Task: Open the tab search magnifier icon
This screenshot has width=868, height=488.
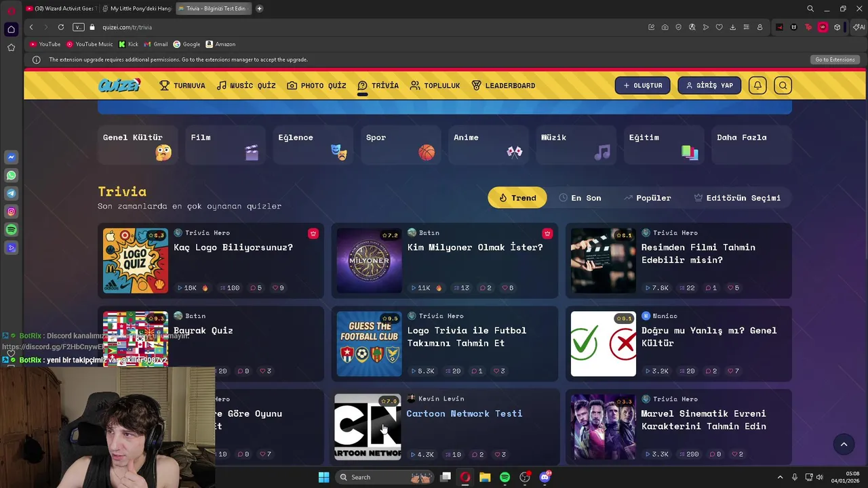Action: 810,9
